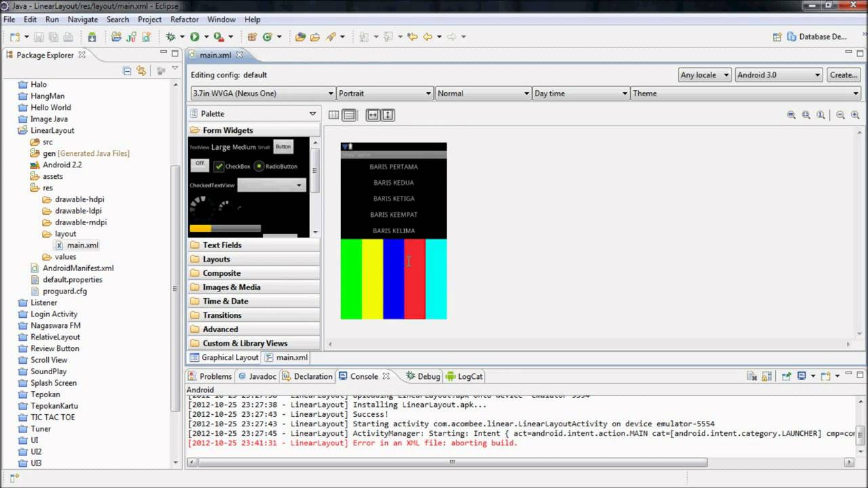Image resolution: width=868 pixels, height=488 pixels.
Task: Click the green Run button in toolbar
Action: coord(195,37)
